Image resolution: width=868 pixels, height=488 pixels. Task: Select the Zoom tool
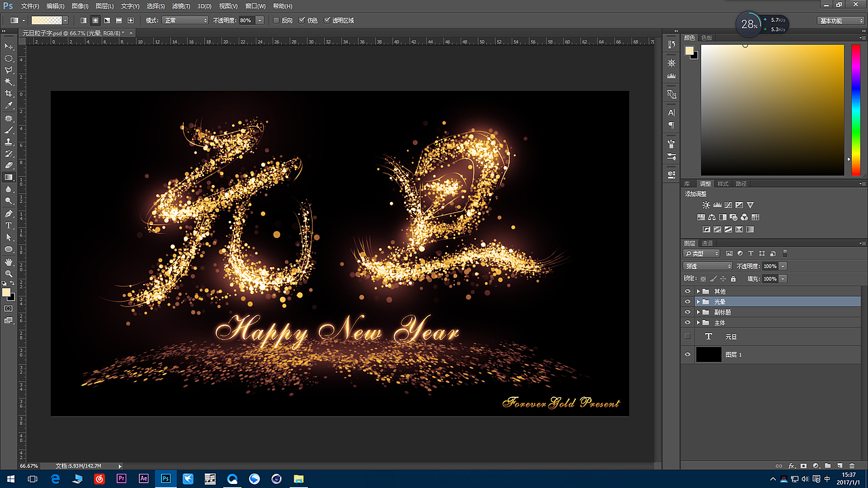click(x=9, y=273)
